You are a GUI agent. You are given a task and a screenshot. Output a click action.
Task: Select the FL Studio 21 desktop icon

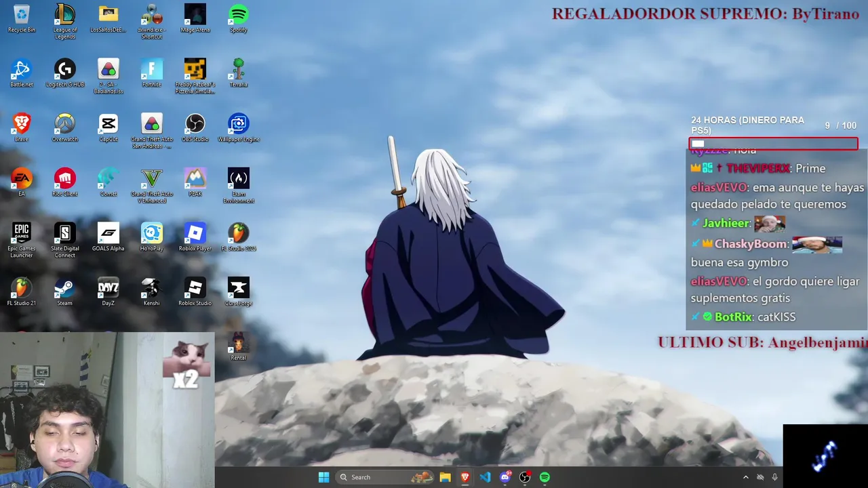pos(22,292)
